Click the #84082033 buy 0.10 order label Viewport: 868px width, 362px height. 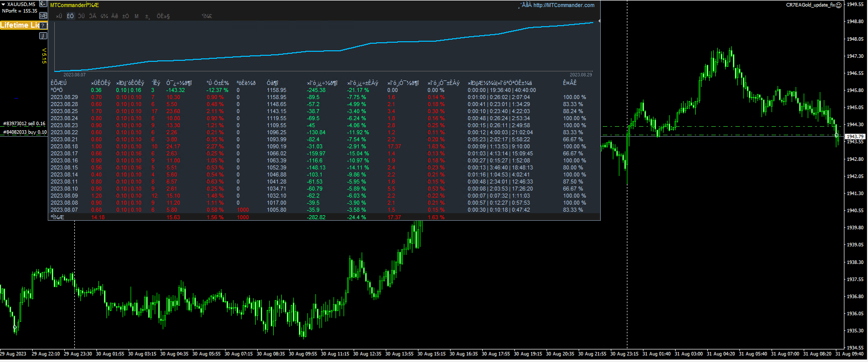[x=25, y=132]
